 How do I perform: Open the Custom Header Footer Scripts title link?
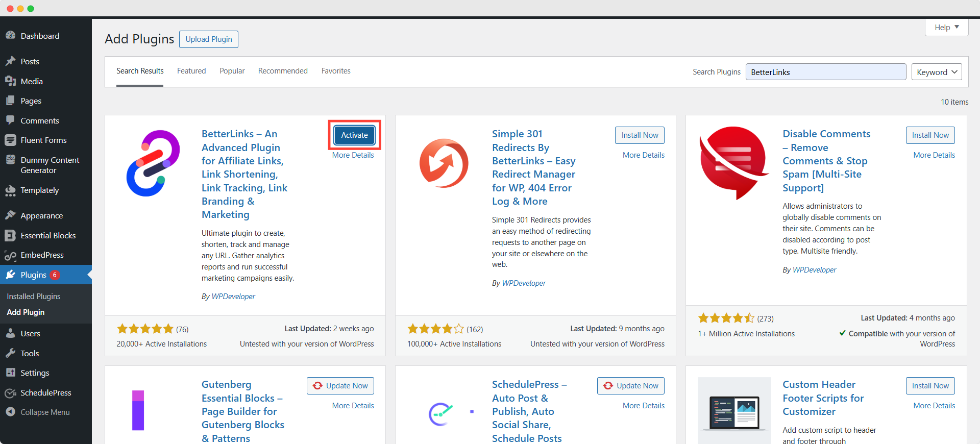[823, 398]
